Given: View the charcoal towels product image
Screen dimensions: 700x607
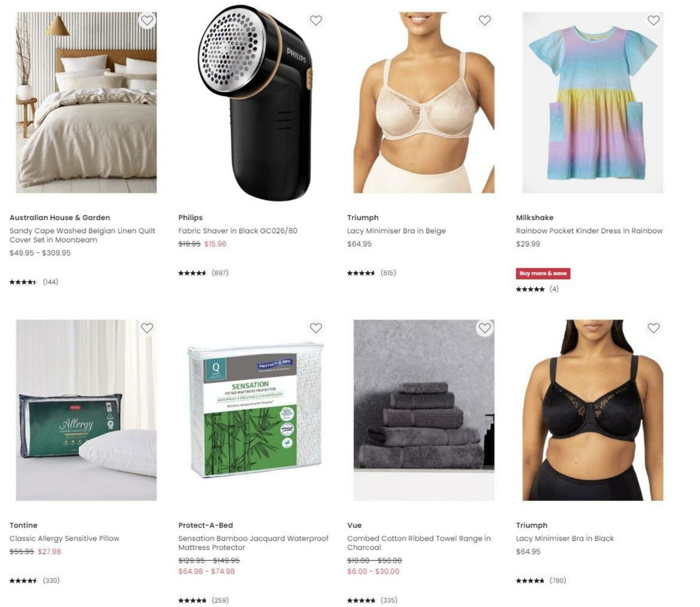Looking at the screenshot, I should pyautogui.click(x=424, y=410).
